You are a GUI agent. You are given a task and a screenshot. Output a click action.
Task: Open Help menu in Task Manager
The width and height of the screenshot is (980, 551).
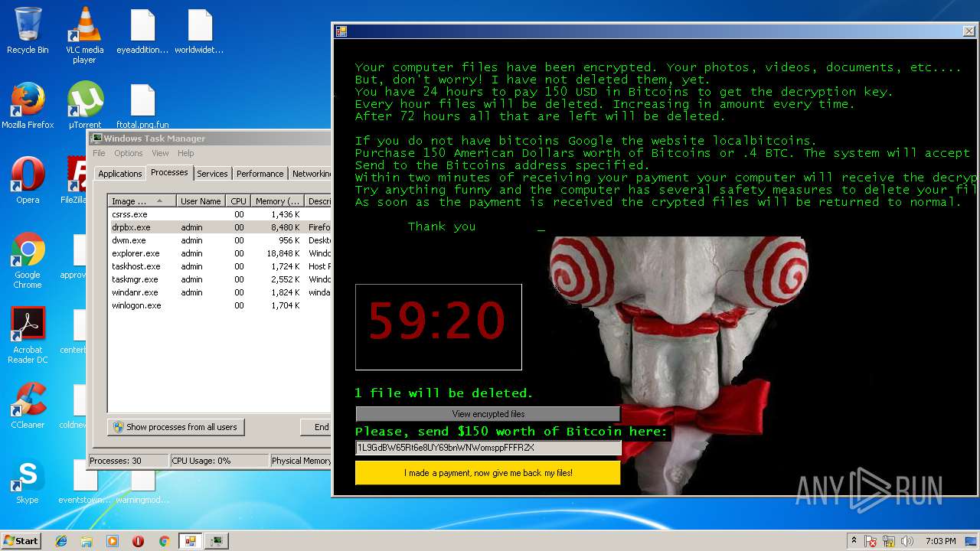coord(186,153)
